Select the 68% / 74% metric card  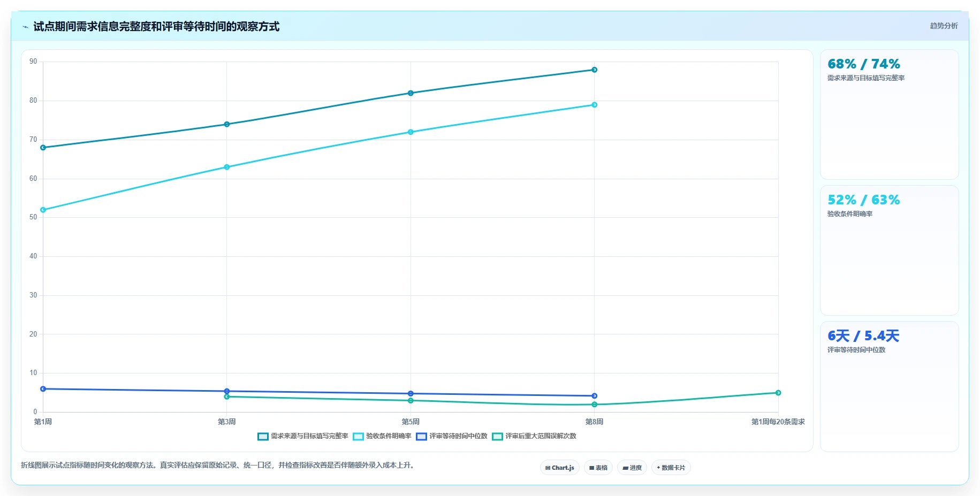[889, 115]
